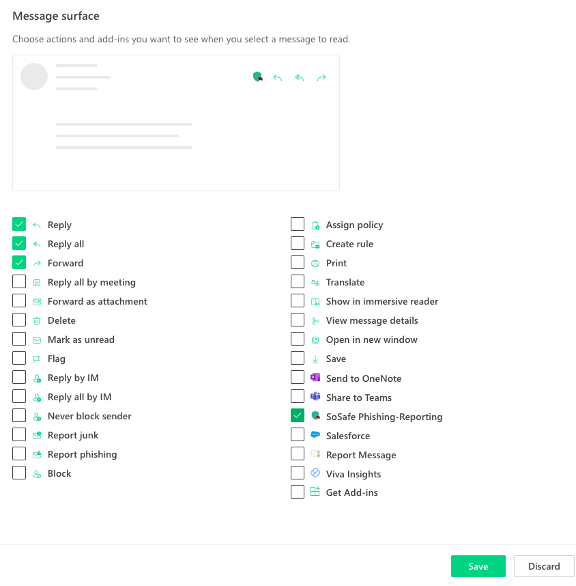Click the avatar placeholder in message preview
The width and height of the screenshot is (576, 586).
coord(34,76)
